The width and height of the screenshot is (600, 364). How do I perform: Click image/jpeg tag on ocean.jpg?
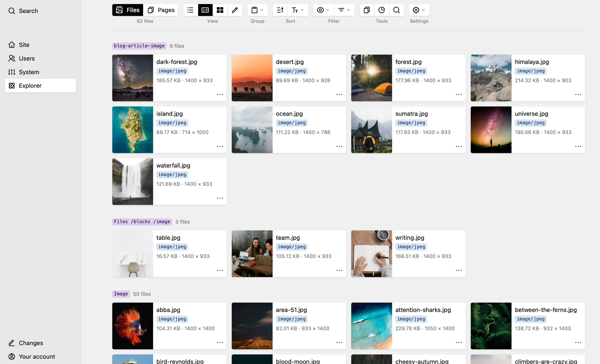click(292, 123)
